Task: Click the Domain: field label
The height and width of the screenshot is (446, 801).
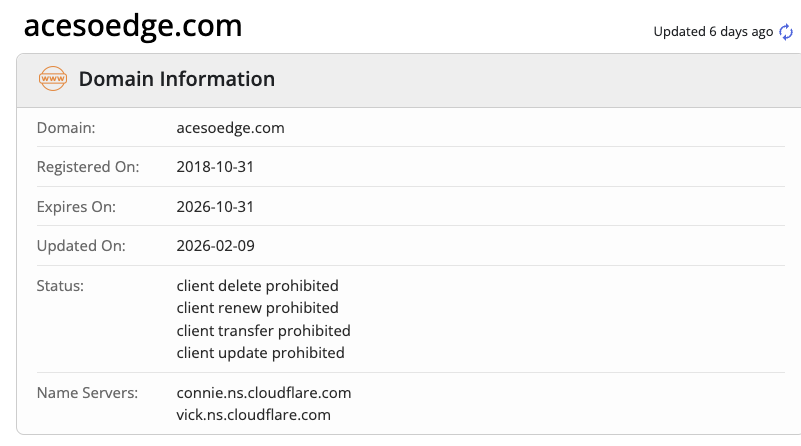Action: pos(65,128)
